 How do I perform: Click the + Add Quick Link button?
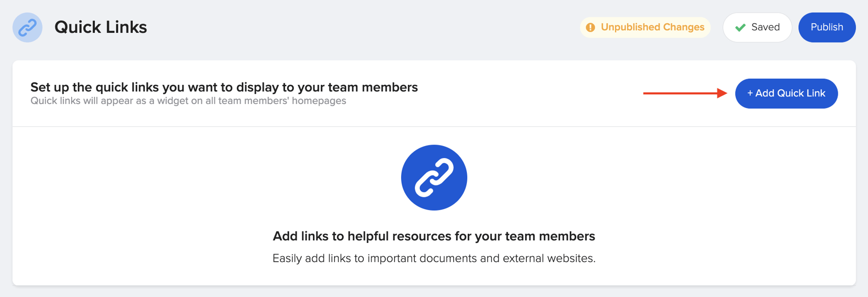point(786,93)
